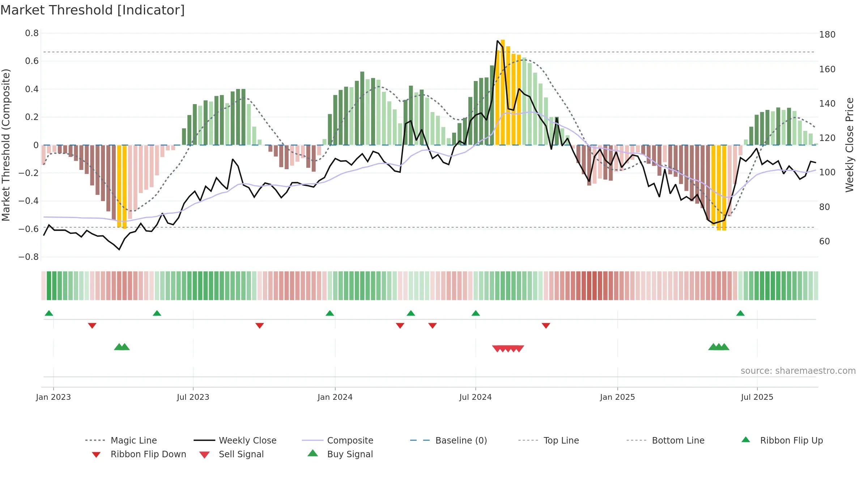
Task: Click the Jan 2023 x-axis label
Action: (54, 397)
